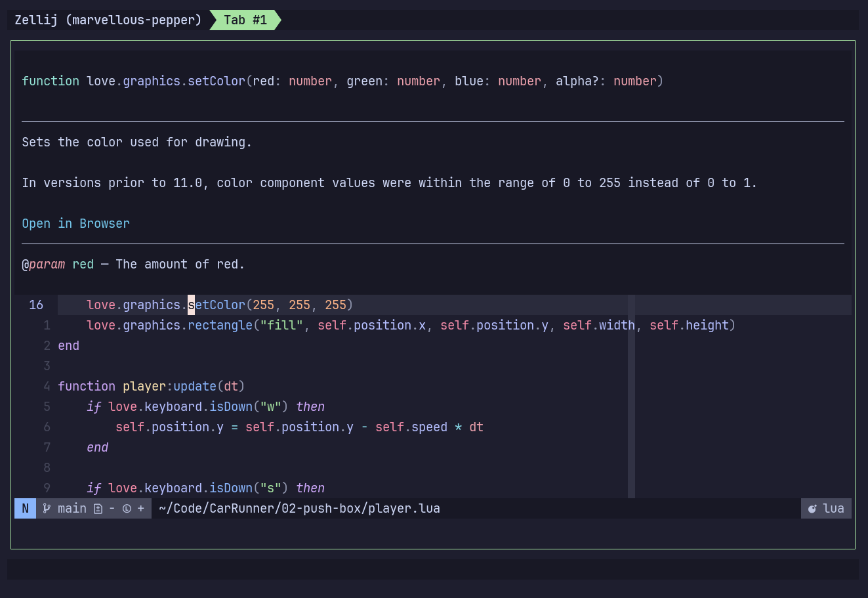Open the 'Open in Browser' link
The image size is (868, 598).
point(75,224)
